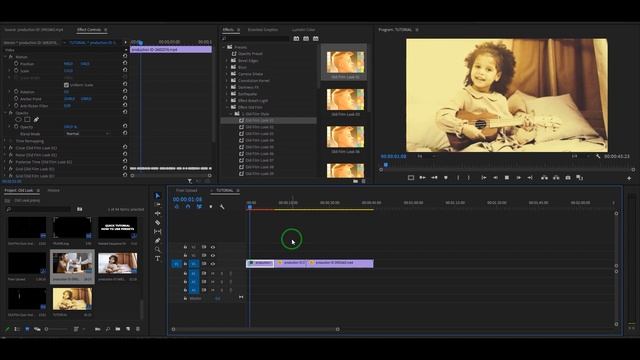Image resolution: width=640 pixels, height=360 pixels.
Task: Open the Program monitor button editor plus
Action: tap(629, 178)
